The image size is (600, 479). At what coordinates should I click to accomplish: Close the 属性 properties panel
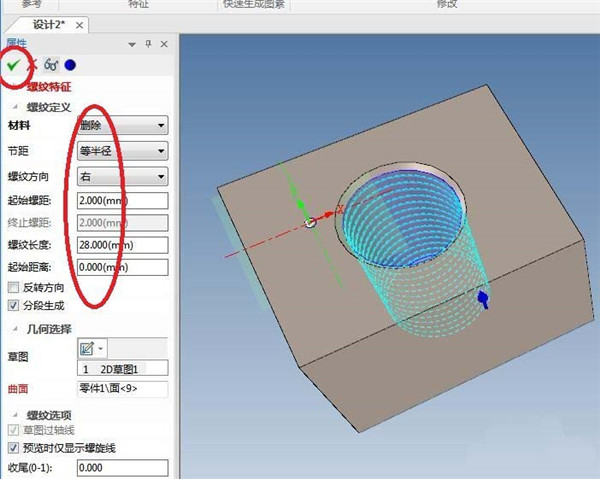point(163,44)
